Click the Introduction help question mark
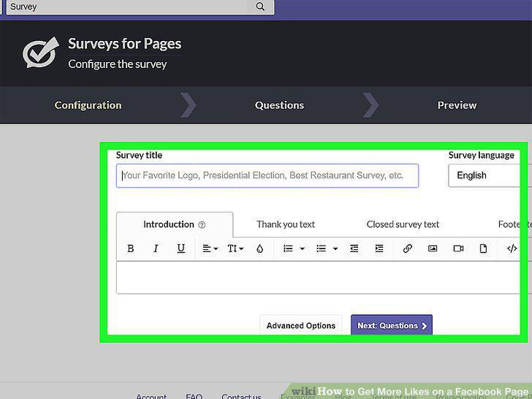This screenshot has width=532, height=399. click(202, 224)
